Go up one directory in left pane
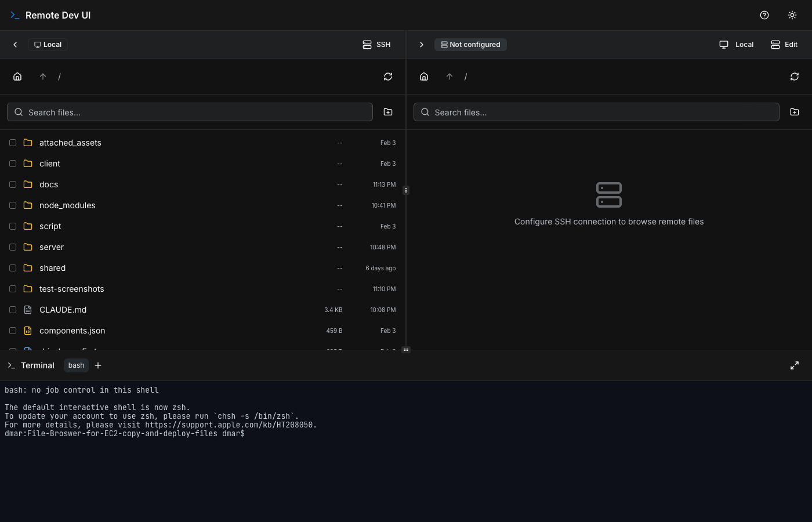Screen dimensions: 812x522 pyautogui.click(x=43, y=77)
